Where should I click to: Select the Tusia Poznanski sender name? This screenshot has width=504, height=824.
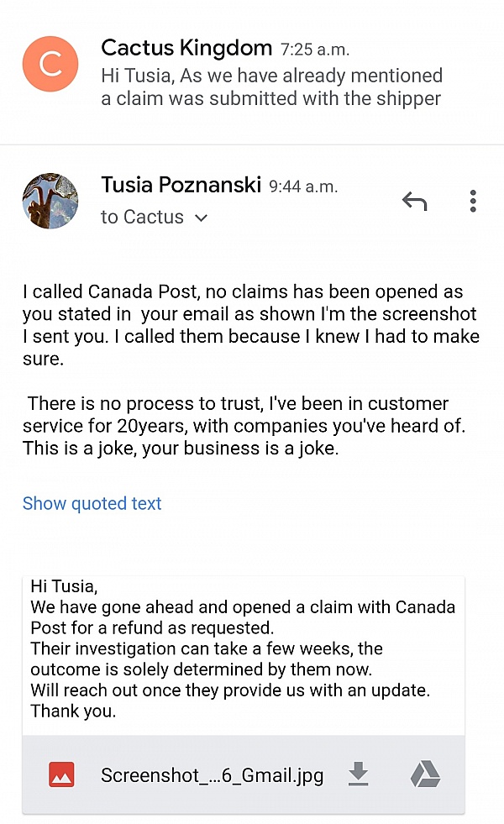click(181, 185)
